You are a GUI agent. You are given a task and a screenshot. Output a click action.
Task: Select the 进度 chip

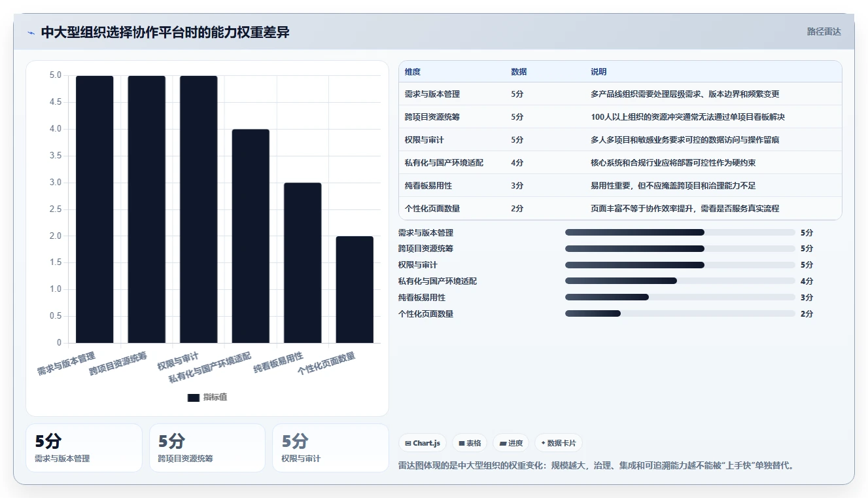pos(511,443)
